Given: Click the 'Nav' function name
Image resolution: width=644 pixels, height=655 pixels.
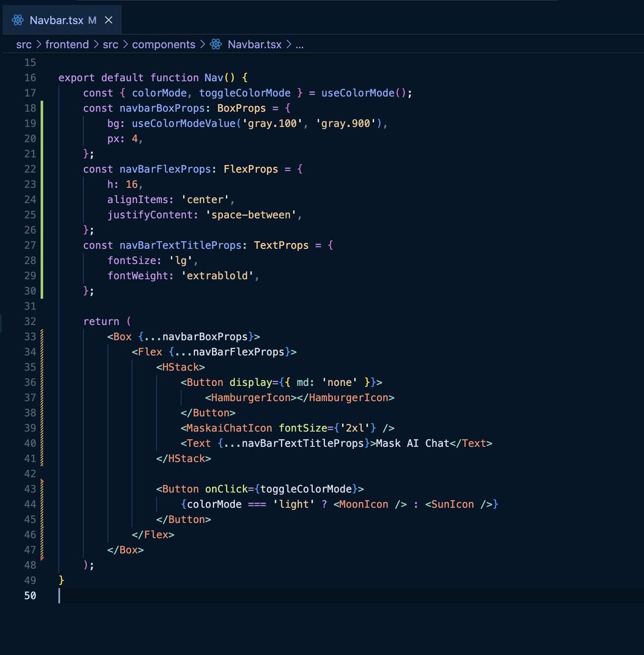Looking at the screenshot, I should (x=214, y=78).
